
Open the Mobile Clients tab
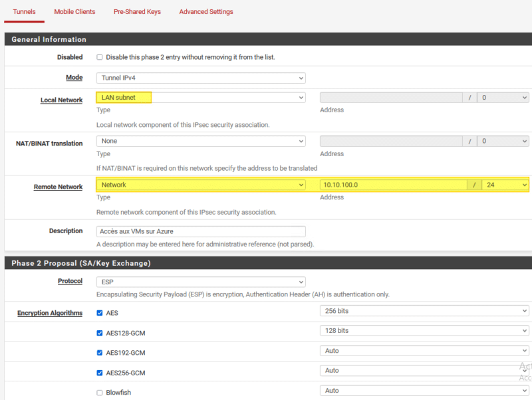coord(74,12)
